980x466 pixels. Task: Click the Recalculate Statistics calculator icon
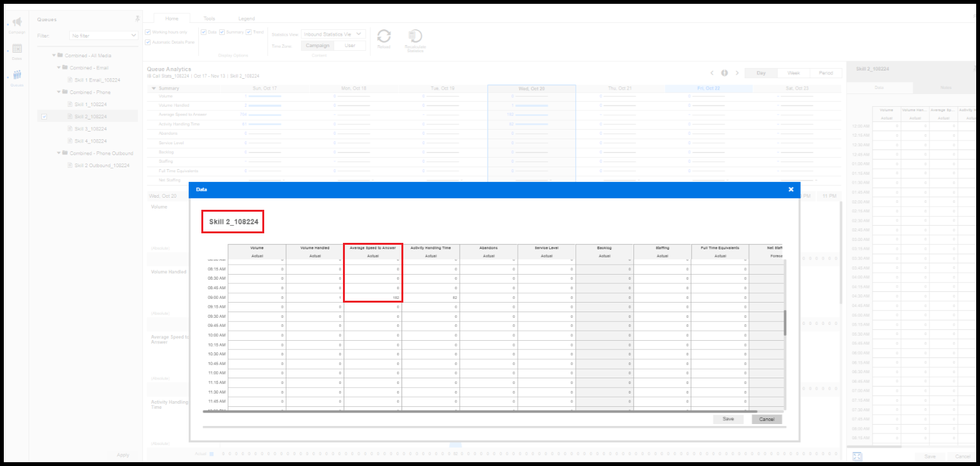[415, 36]
